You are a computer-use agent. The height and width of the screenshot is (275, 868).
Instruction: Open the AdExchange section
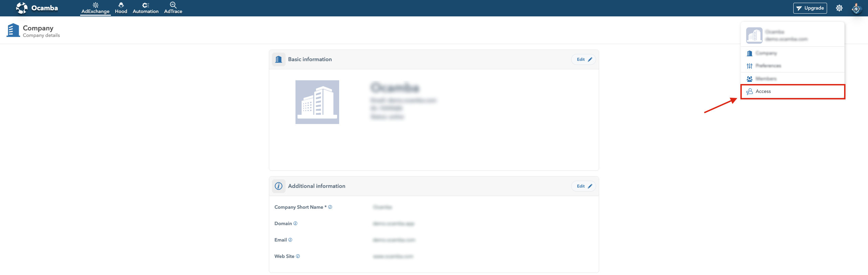coord(95,8)
